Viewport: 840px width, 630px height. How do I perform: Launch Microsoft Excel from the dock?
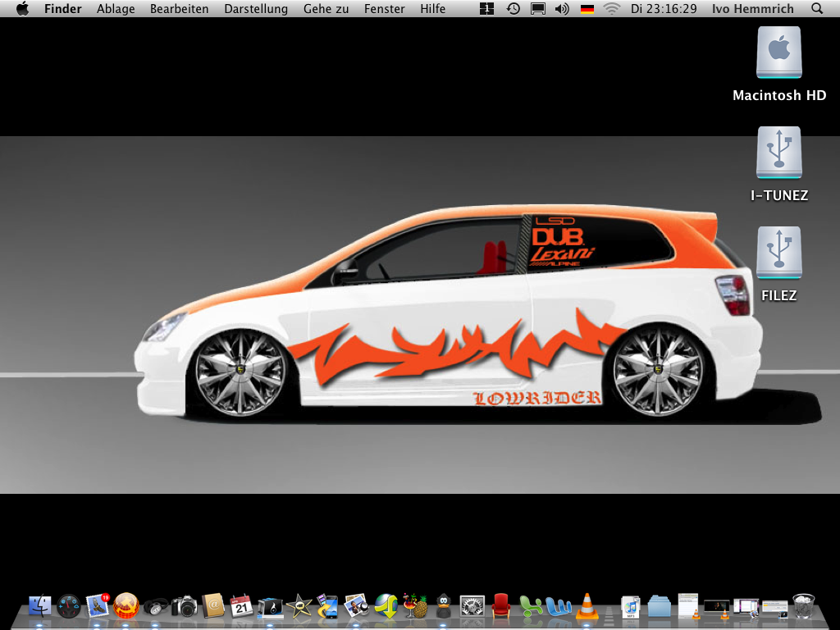(532, 606)
